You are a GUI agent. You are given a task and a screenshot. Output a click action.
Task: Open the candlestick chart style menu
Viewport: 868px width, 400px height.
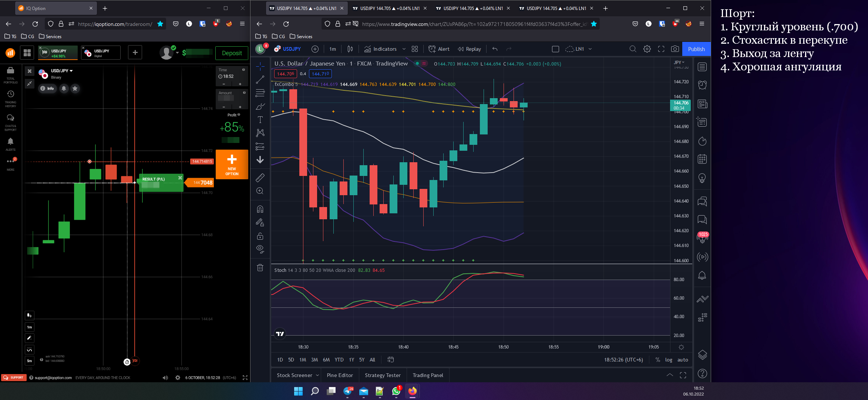pyautogui.click(x=350, y=49)
